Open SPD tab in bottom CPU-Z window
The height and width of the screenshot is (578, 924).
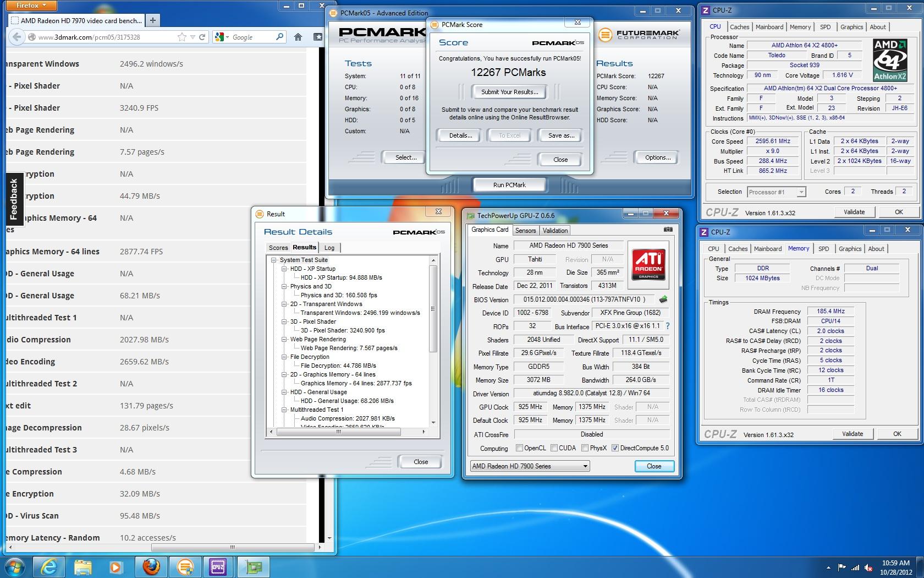823,249
